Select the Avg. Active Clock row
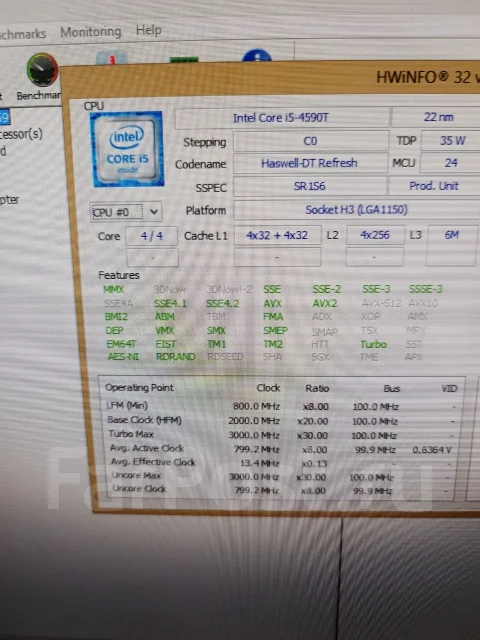 281,449
